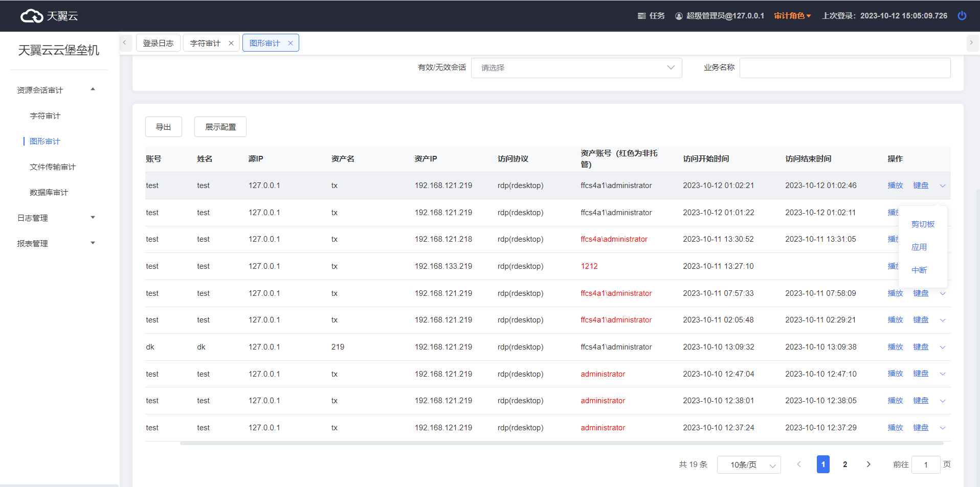Close the 图形审计 tab

pyautogui.click(x=291, y=43)
